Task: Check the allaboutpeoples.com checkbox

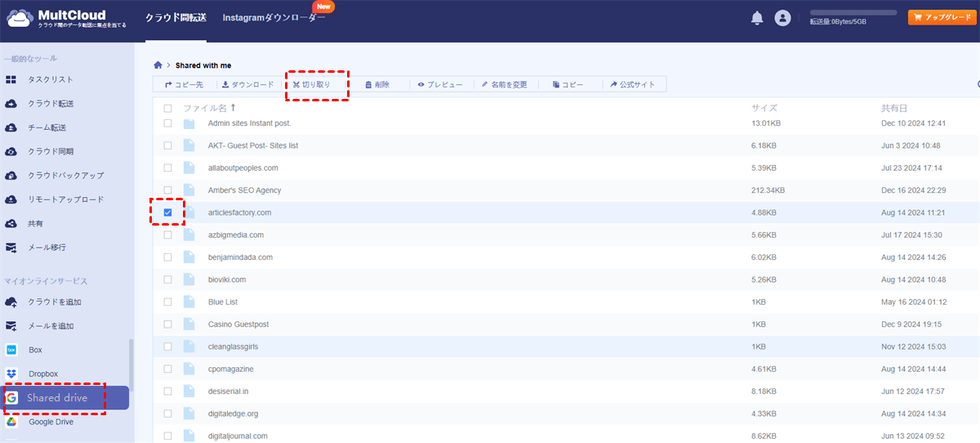Action: (x=167, y=168)
